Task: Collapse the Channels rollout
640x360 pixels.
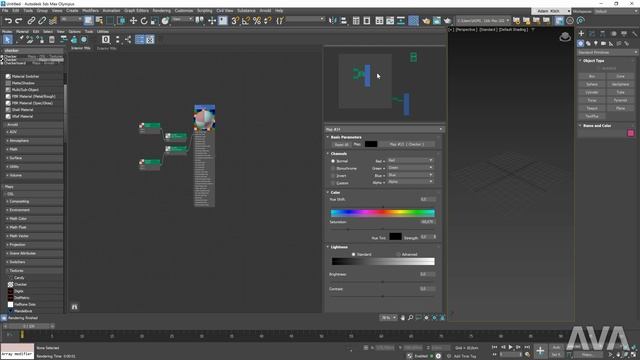Action: (328, 153)
